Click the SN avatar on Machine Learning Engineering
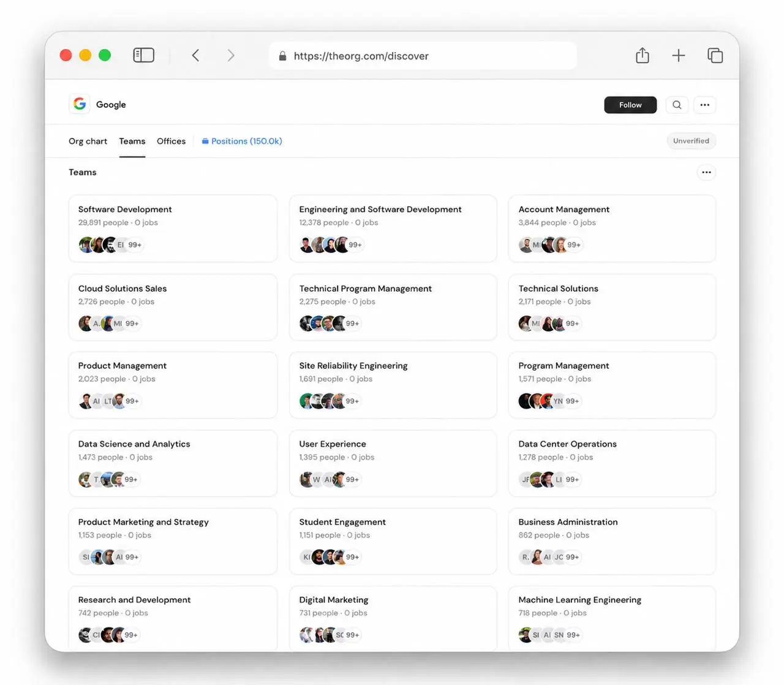Screen dimensions: 784x685 pyautogui.click(x=559, y=635)
